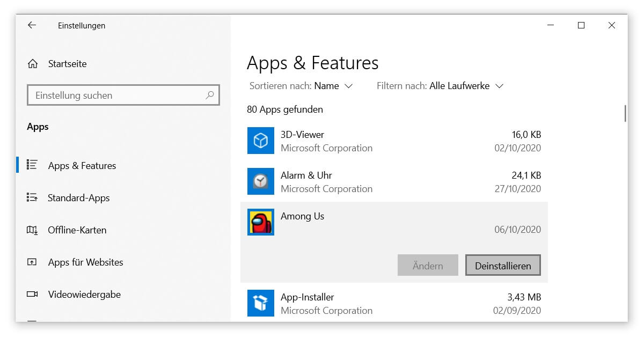This screenshot has height=338, width=644.
Task: Click the App-Installer box icon
Action: tap(261, 303)
